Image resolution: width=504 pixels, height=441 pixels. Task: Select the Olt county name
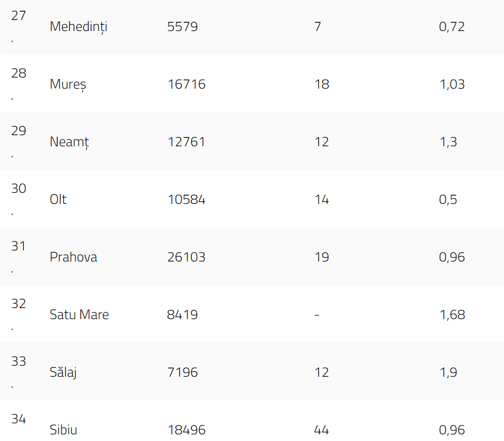(x=58, y=199)
